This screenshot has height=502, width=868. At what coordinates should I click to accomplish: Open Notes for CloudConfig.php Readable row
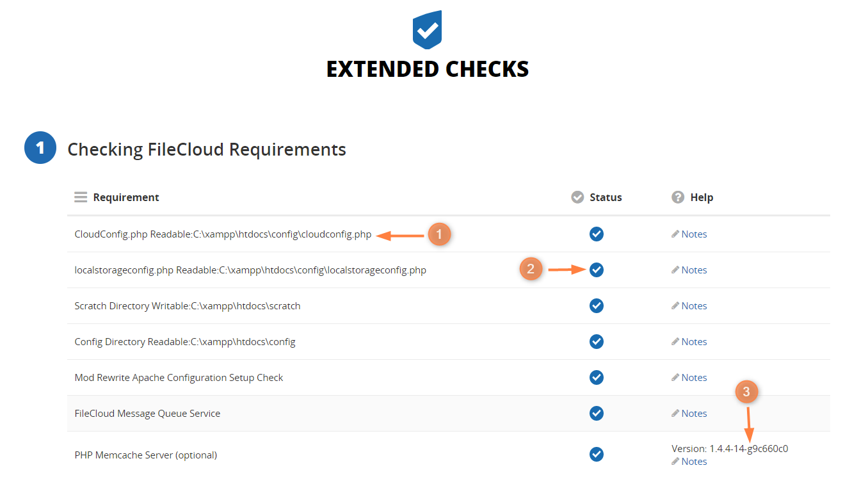coord(694,234)
